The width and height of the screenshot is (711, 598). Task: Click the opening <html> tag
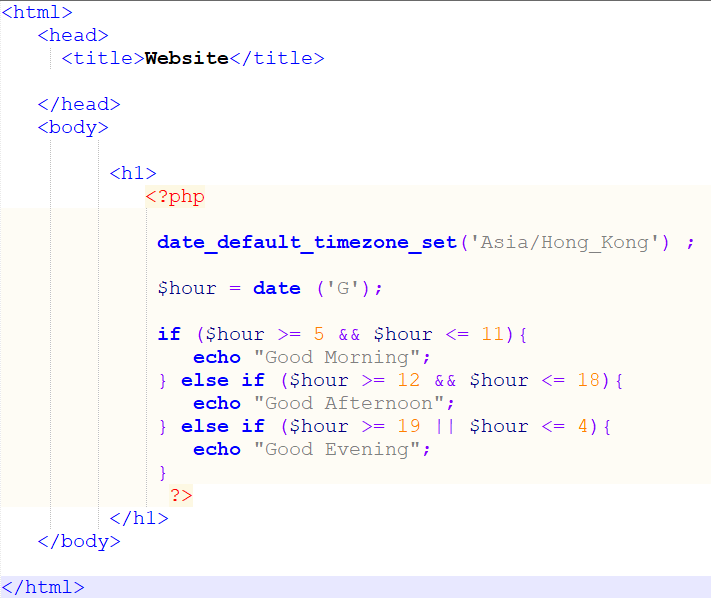coord(37,12)
